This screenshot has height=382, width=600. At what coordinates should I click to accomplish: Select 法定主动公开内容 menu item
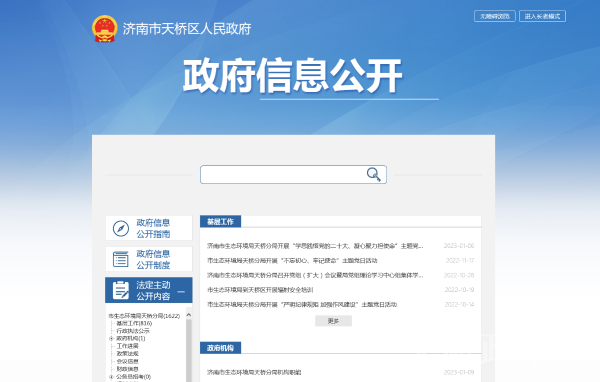[149, 290]
